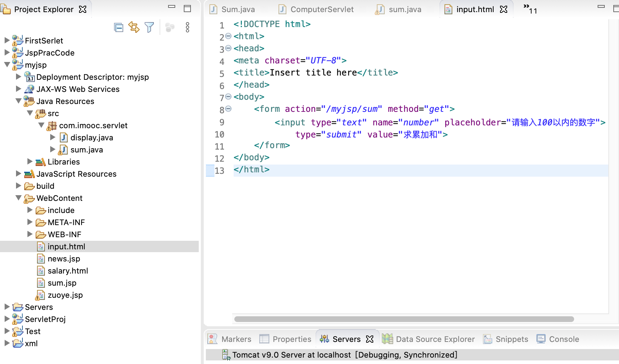Image resolution: width=619 pixels, height=364 pixels.
Task: Expand the display.java node
Action: pyautogui.click(x=53, y=137)
